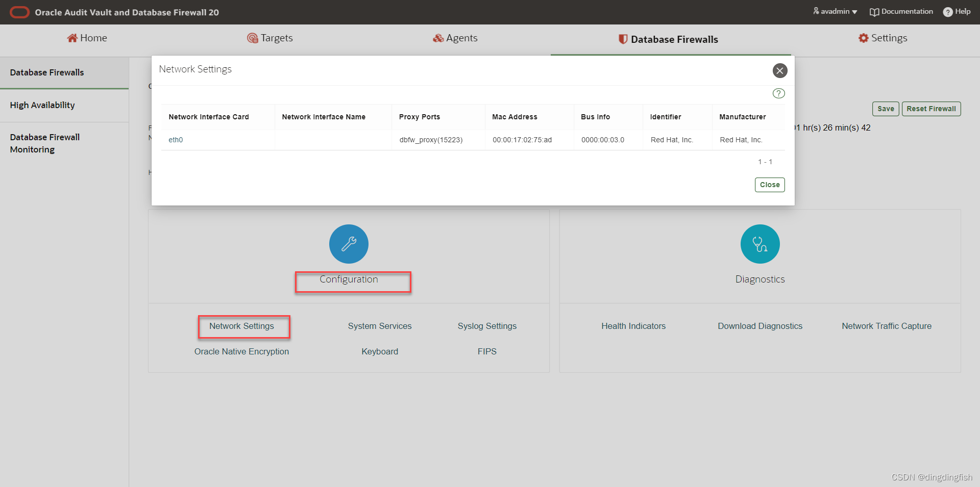Close the Network Settings dialog with the X icon
Viewport: 980px width, 487px height.
tap(780, 70)
